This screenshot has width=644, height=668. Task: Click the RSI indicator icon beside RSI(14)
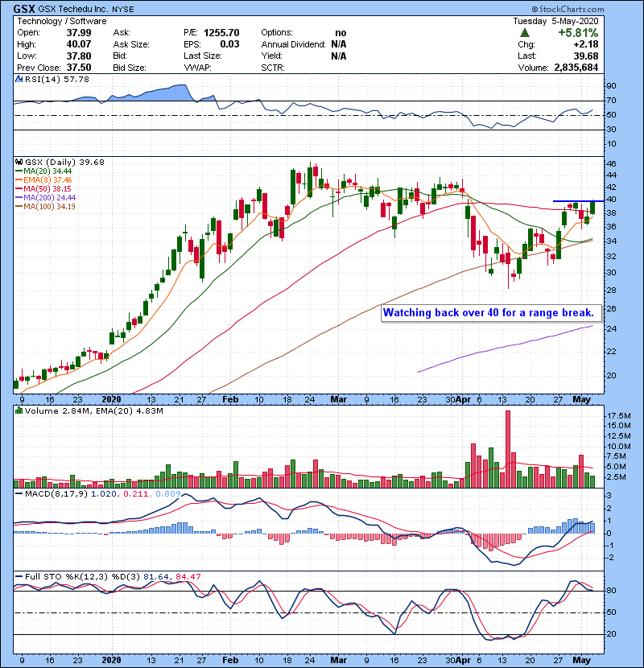tap(19, 79)
